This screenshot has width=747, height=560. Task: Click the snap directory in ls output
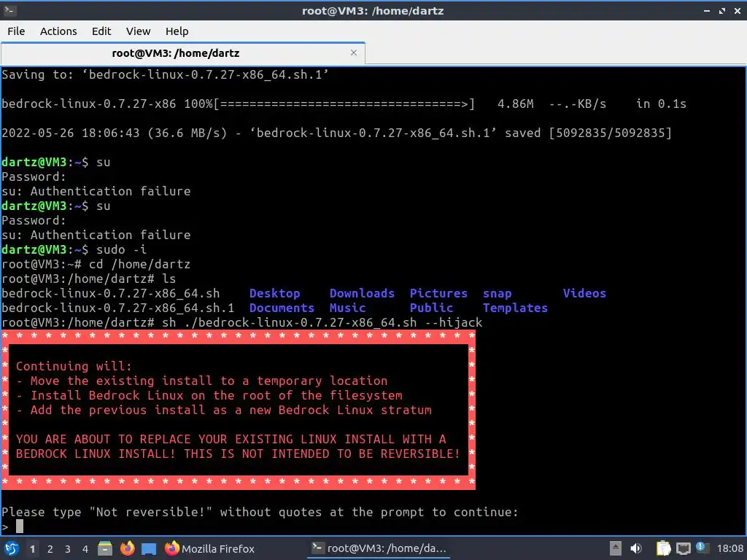(497, 293)
